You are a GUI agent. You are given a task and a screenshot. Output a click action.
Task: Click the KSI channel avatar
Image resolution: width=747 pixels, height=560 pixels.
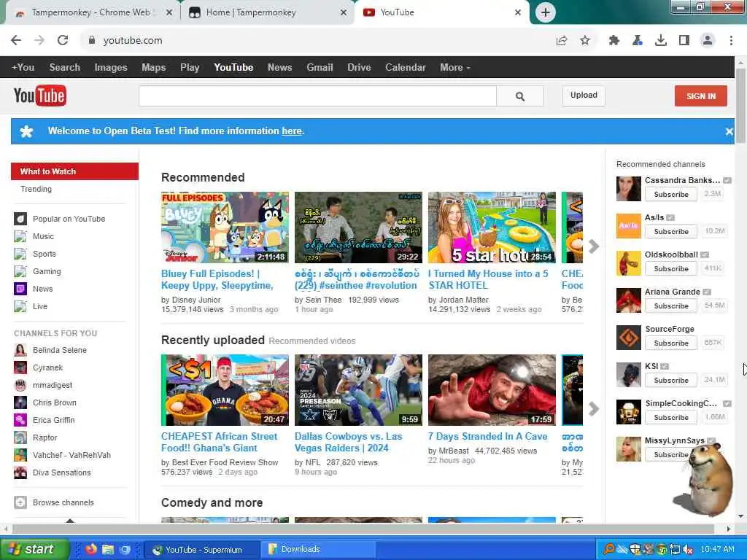(628, 374)
